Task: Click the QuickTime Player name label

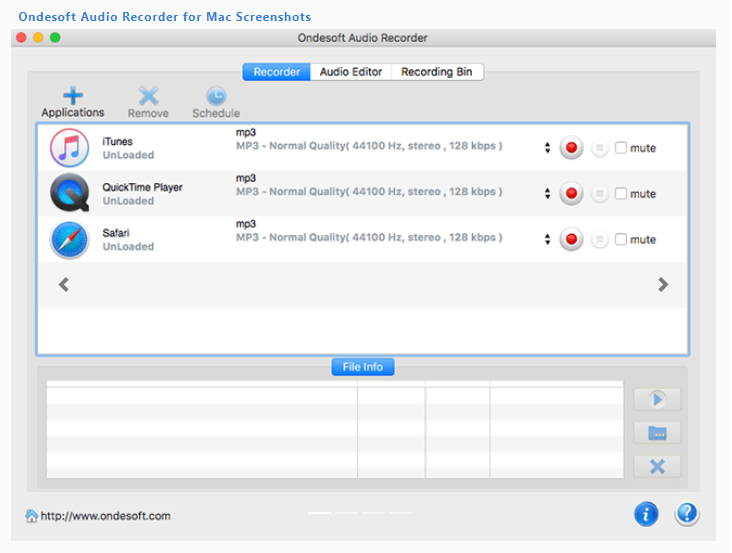Action: tap(142, 187)
